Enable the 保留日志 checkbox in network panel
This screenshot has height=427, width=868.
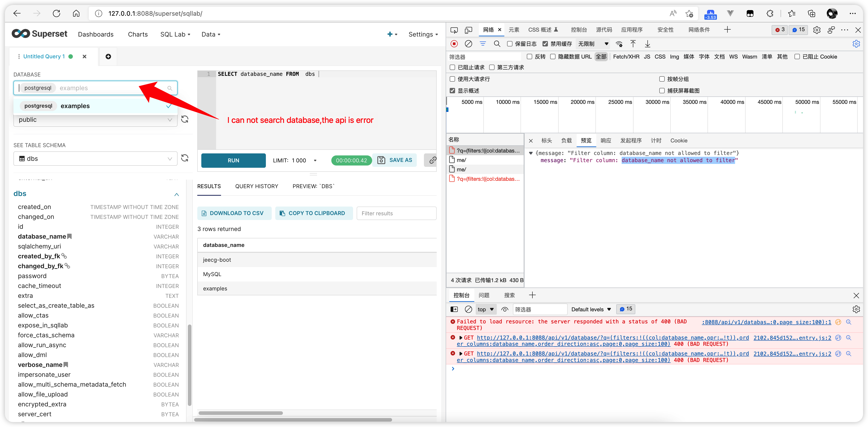(510, 44)
